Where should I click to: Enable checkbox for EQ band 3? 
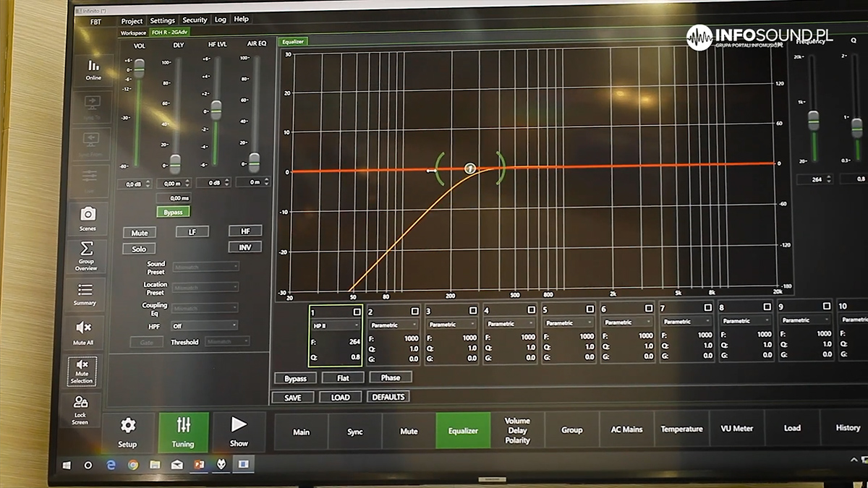coord(473,310)
